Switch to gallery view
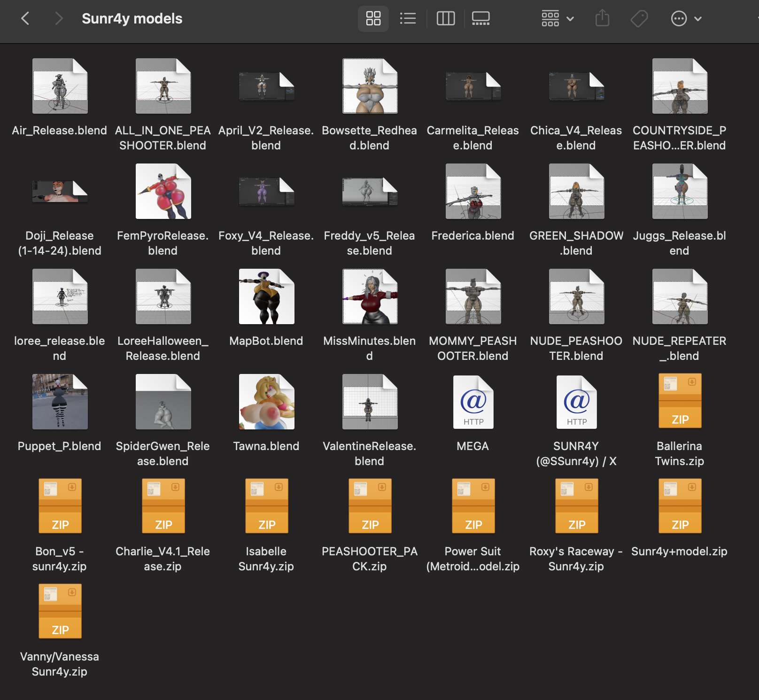This screenshot has width=759, height=700. [x=481, y=19]
